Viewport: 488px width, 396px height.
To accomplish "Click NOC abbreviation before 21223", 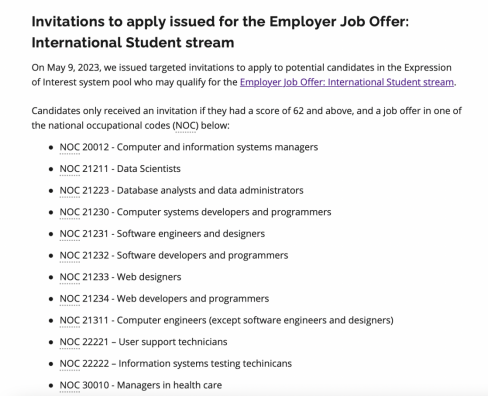I will pyautogui.click(x=70, y=190).
